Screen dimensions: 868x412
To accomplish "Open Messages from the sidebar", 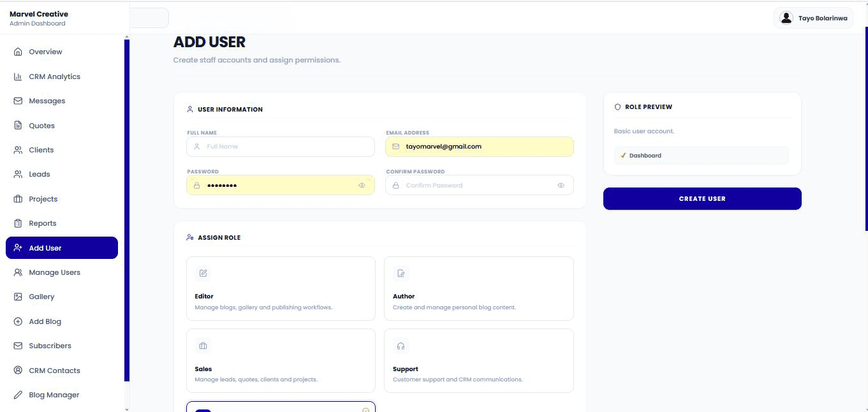I will pyautogui.click(x=62, y=101).
